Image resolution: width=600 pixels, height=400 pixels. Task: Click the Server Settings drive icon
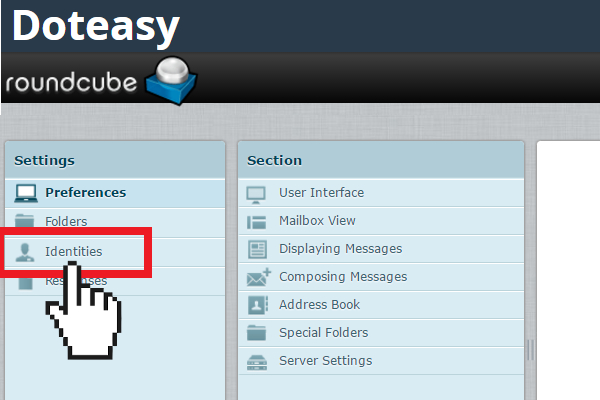point(257,362)
